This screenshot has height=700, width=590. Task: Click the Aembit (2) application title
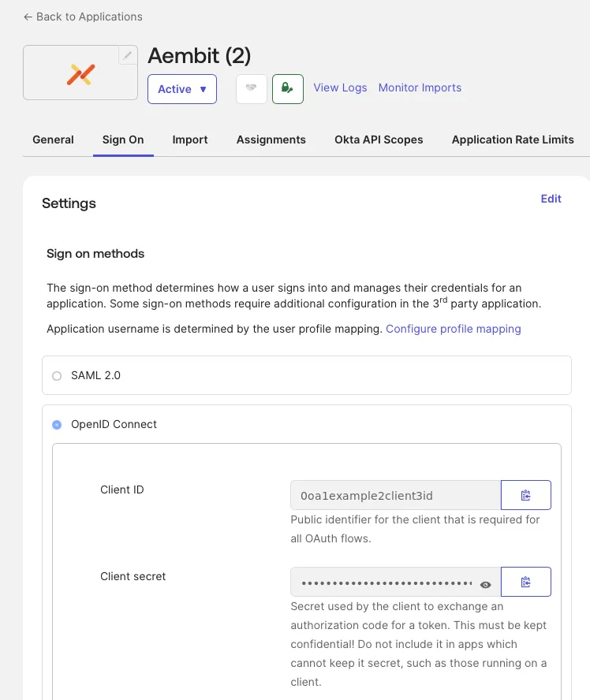click(200, 56)
